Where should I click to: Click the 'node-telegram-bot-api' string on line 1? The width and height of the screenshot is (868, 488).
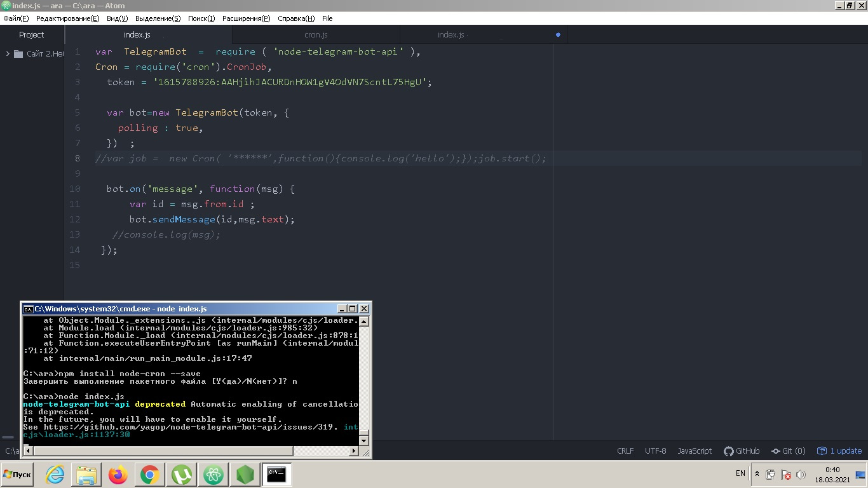pyautogui.click(x=339, y=51)
